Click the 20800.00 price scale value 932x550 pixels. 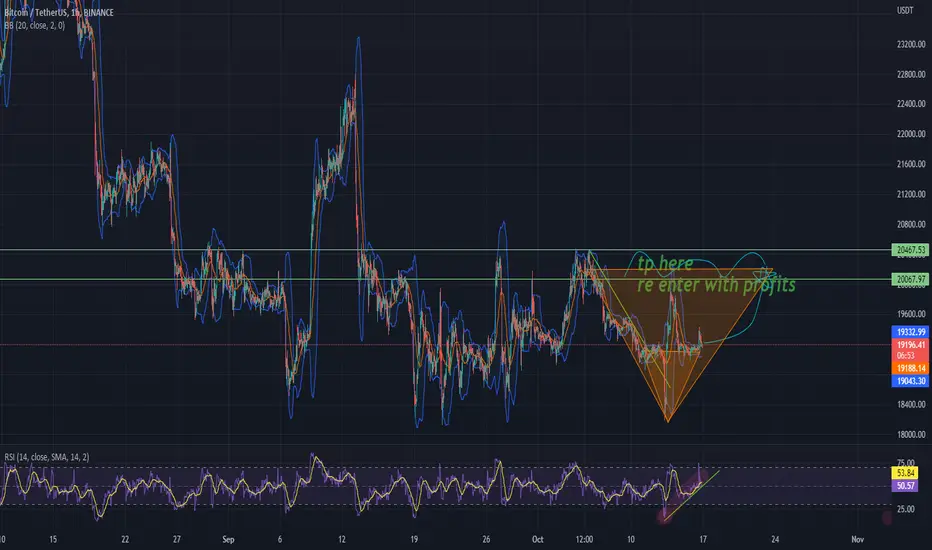point(911,224)
